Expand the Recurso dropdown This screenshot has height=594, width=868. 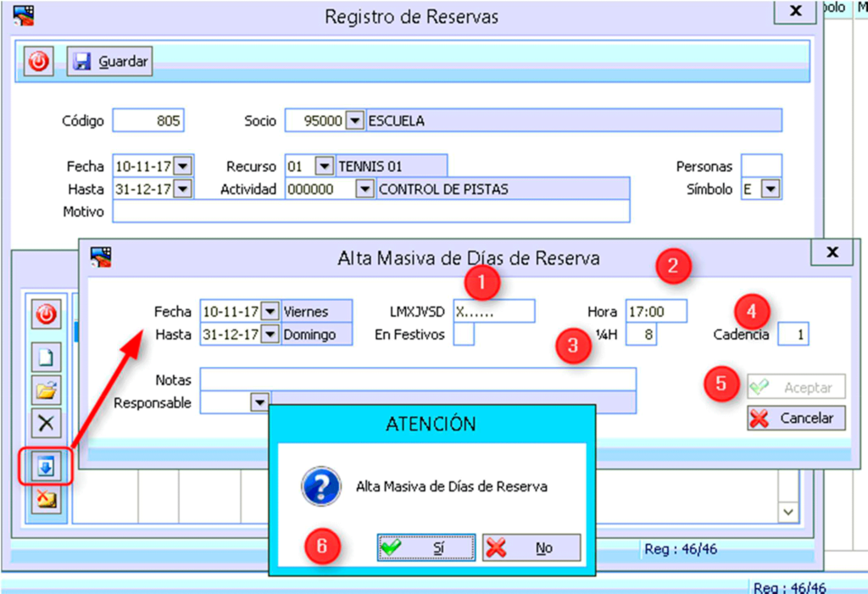click(324, 165)
